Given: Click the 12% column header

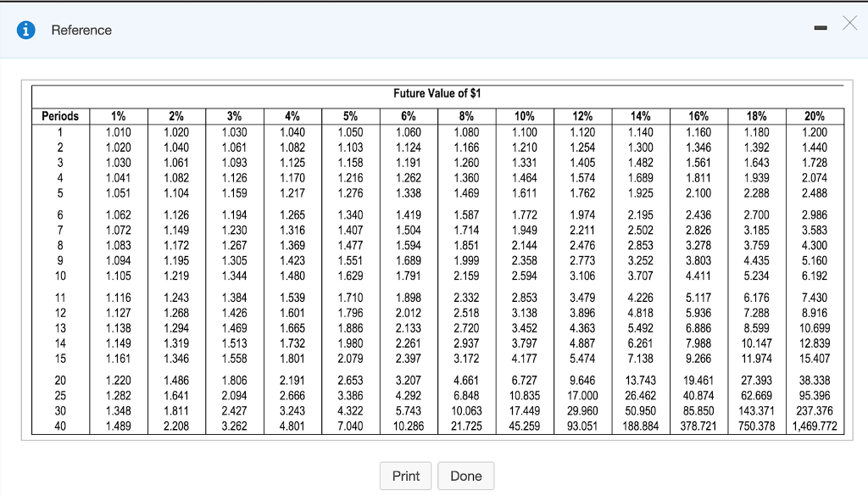Looking at the screenshot, I should click(582, 116).
